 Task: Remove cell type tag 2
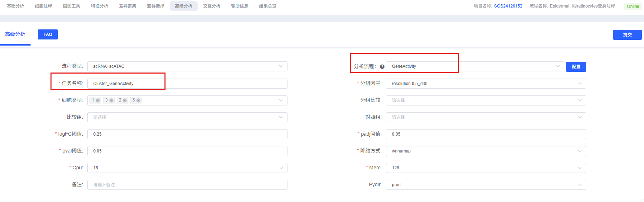point(125,100)
